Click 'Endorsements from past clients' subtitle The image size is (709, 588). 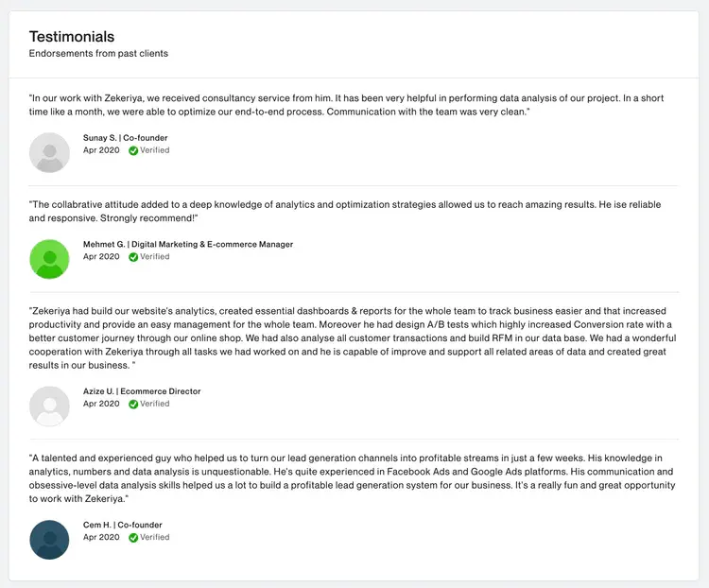tap(98, 53)
